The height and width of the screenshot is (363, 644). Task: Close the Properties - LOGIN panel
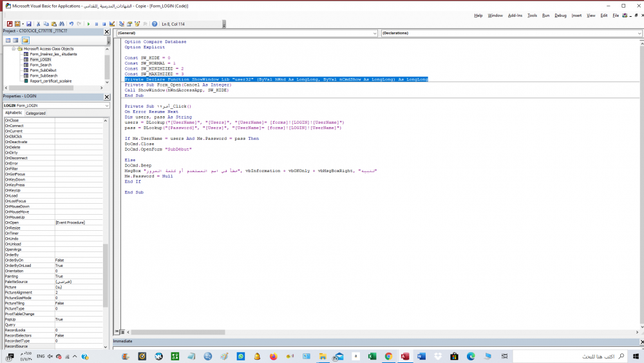(x=107, y=97)
